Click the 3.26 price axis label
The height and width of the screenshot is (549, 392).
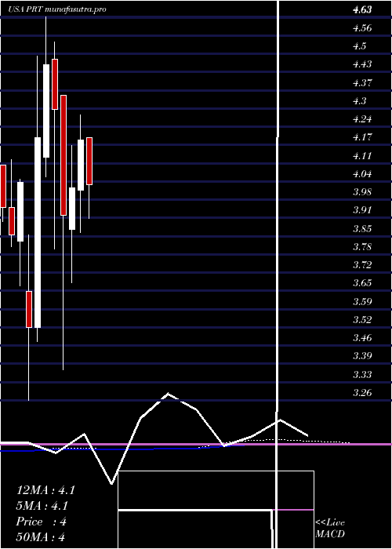(362, 392)
